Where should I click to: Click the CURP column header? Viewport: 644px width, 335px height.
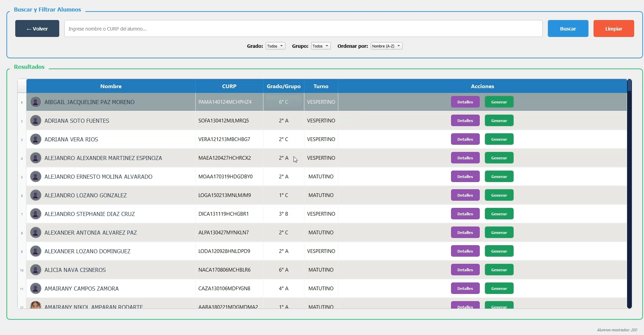[229, 86]
